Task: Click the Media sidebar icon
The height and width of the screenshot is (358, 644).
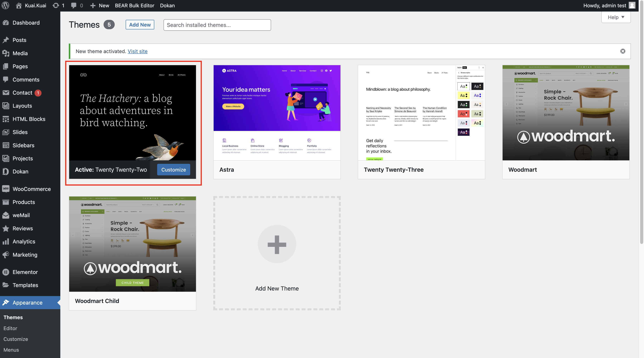Action: 6,53
